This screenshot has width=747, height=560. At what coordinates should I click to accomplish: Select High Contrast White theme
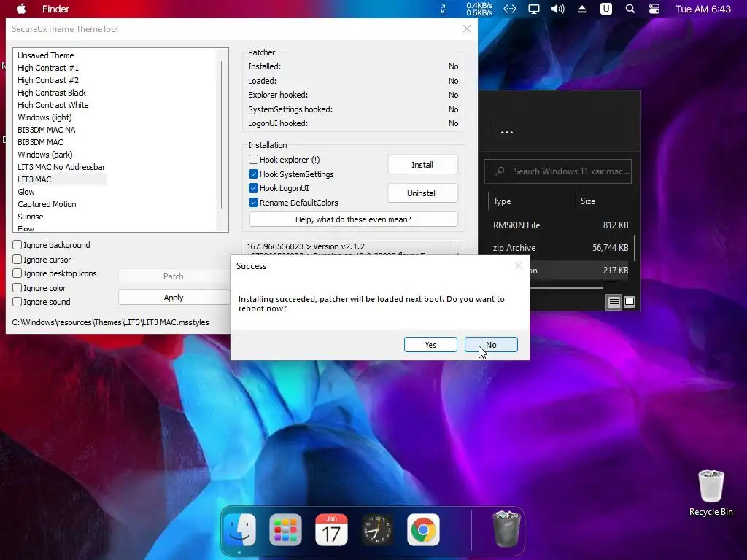[53, 105]
